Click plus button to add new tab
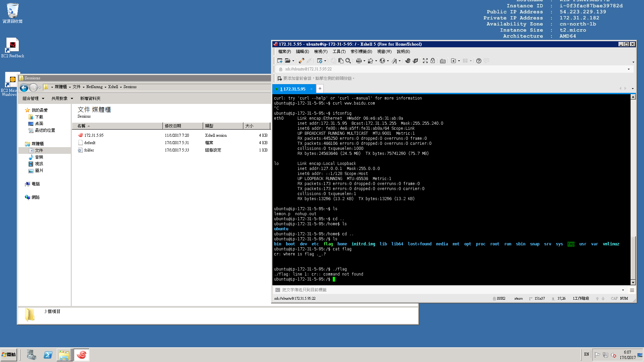This screenshot has width=644, height=362. coord(320,89)
